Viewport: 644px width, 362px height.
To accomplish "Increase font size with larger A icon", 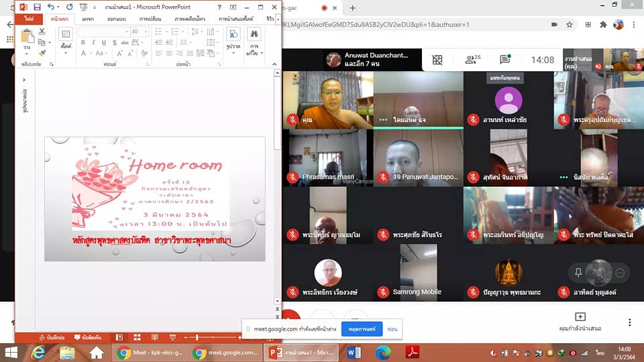I will coord(119,54).
